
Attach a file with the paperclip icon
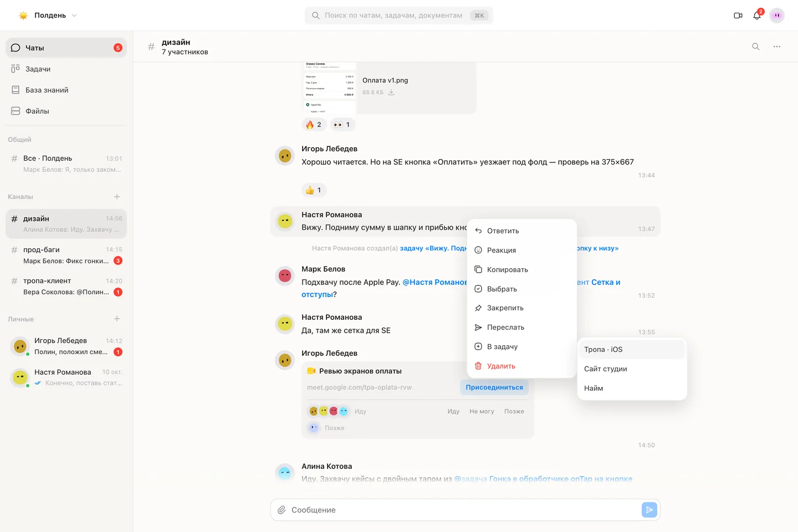tap(282, 510)
